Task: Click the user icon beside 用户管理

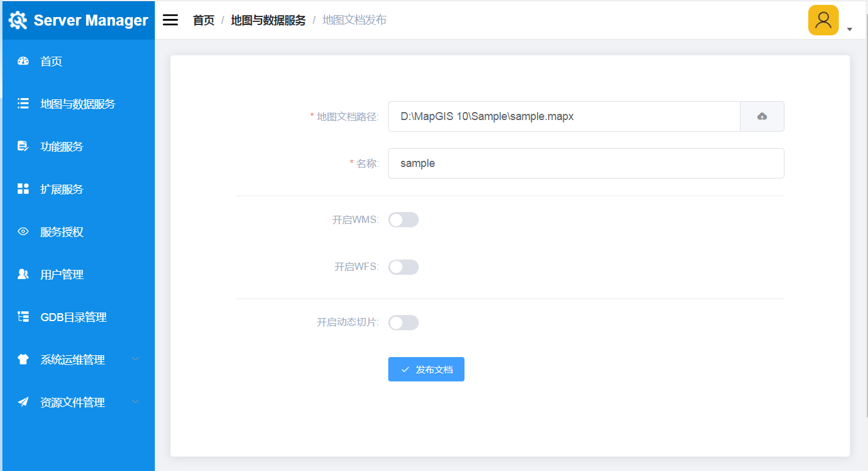Action: [23, 274]
